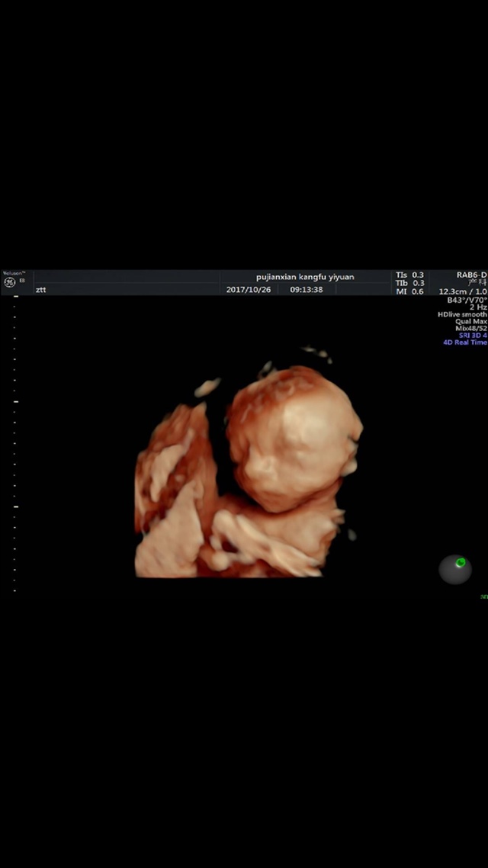The height and width of the screenshot is (868, 488).
Task: Click the patient ID ztt field
Action: point(40,290)
